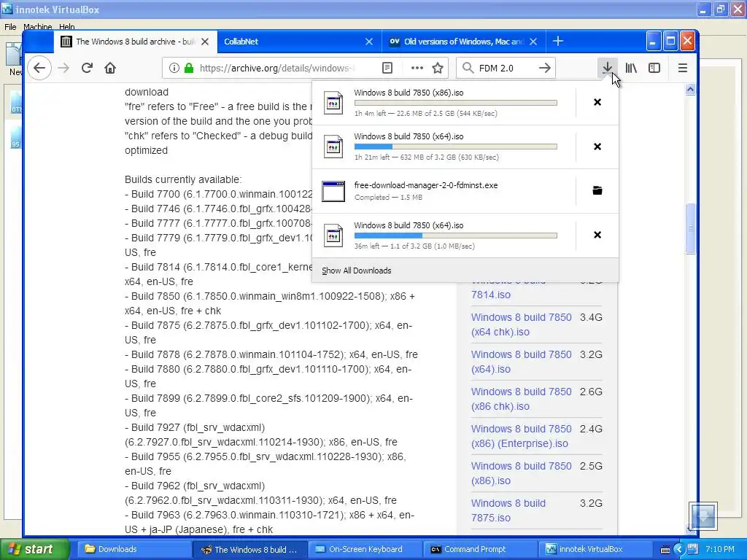This screenshot has width=747, height=560.
Task: Open Windows 8 build 7850 (x86 chk).iso link
Action: click(x=521, y=399)
